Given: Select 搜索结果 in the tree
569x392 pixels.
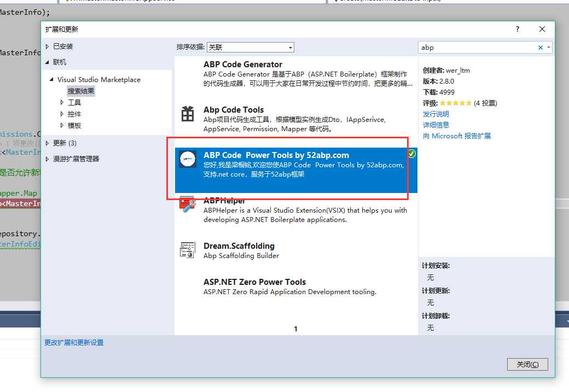Looking at the screenshot, I should (x=81, y=91).
